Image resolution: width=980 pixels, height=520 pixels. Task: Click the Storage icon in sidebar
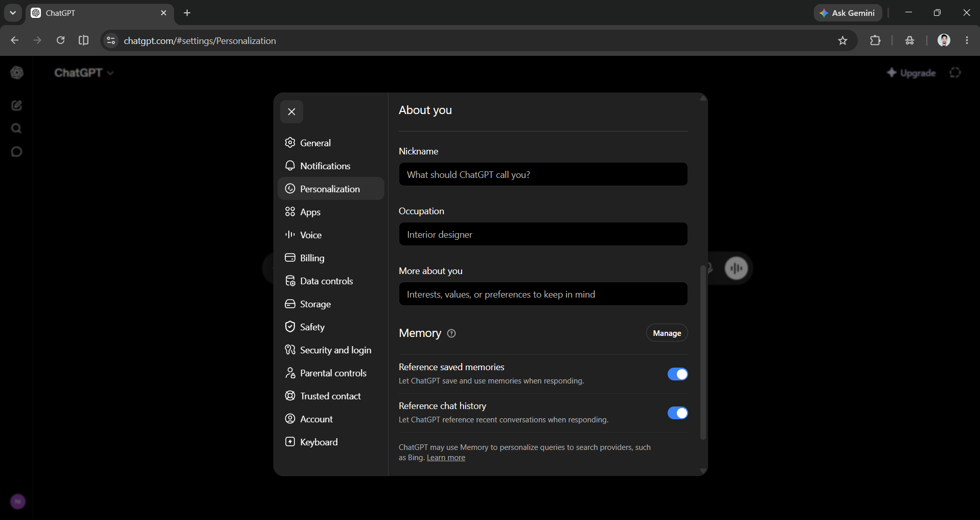(x=290, y=304)
